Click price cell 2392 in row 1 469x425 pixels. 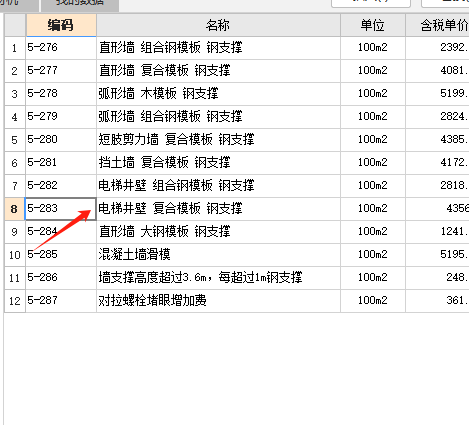coord(437,48)
